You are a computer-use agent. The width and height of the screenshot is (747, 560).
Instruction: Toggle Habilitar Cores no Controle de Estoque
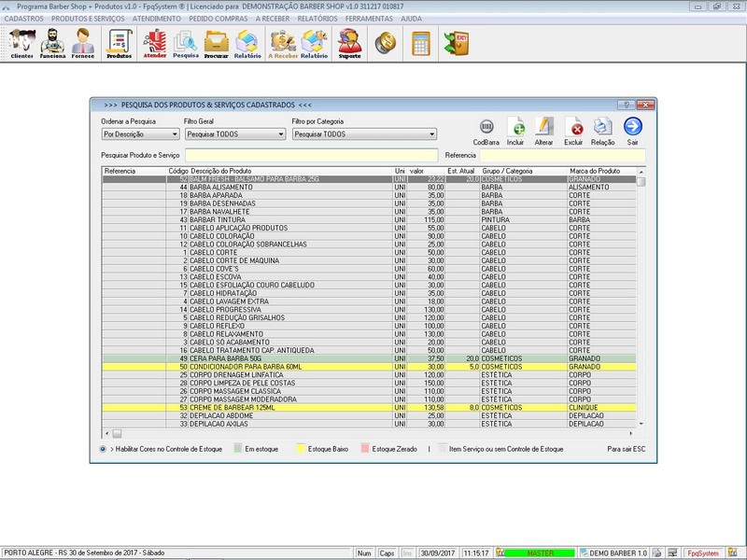click(x=103, y=449)
